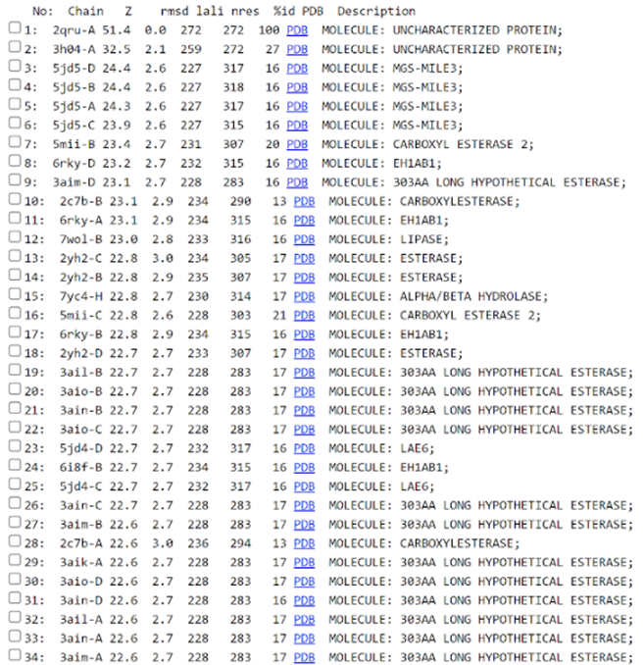Toggle checkbox for hit 20 3aio-B
The image size is (644, 665).
pos(14,390)
